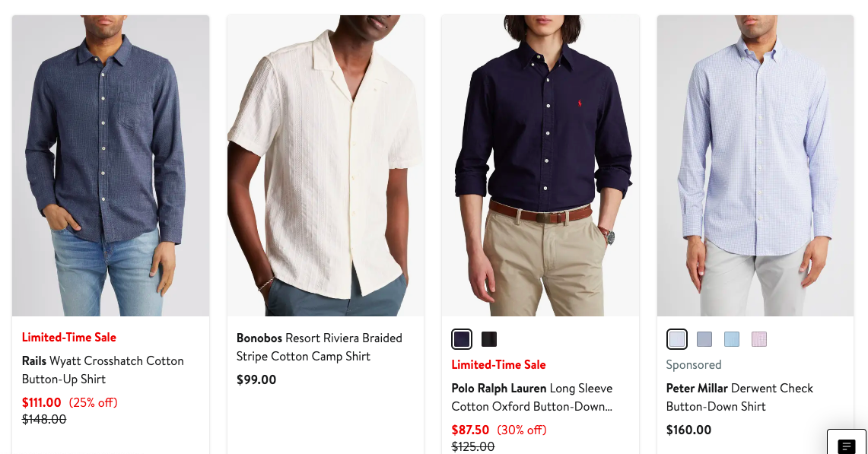
Task: Choose the light blue Peter Millar swatch
Action: [732, 339]
